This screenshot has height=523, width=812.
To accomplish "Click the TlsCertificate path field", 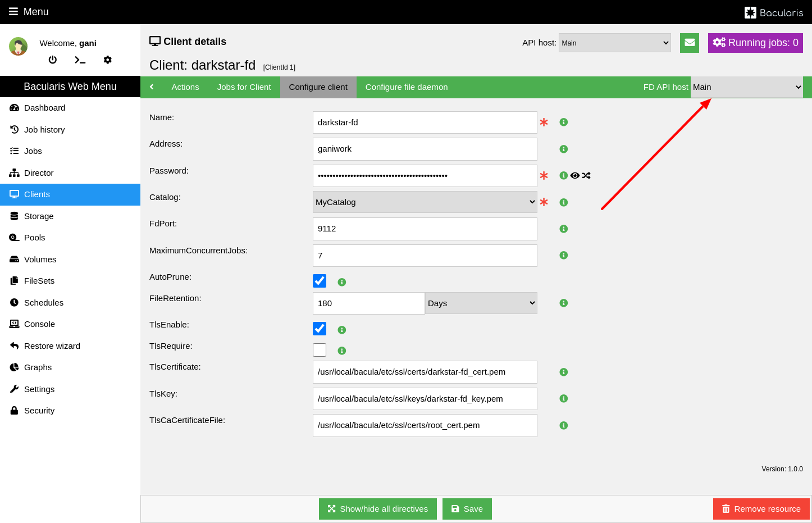I will pos(425,372).
